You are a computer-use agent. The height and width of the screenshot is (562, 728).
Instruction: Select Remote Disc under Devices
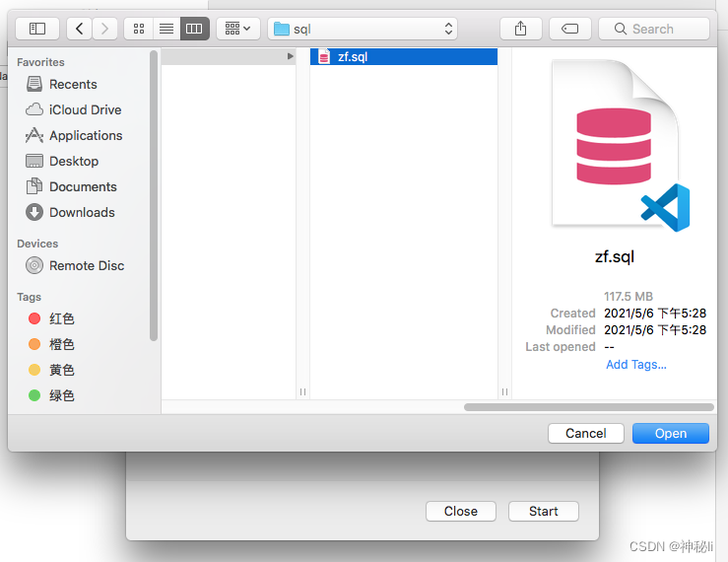click(x=87, y=265)
